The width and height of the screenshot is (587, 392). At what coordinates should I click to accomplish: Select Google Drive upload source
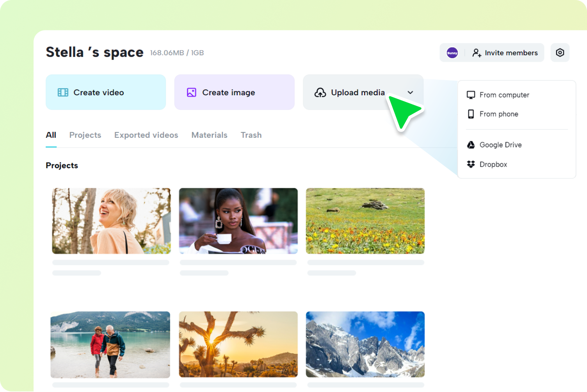point(517,145)
